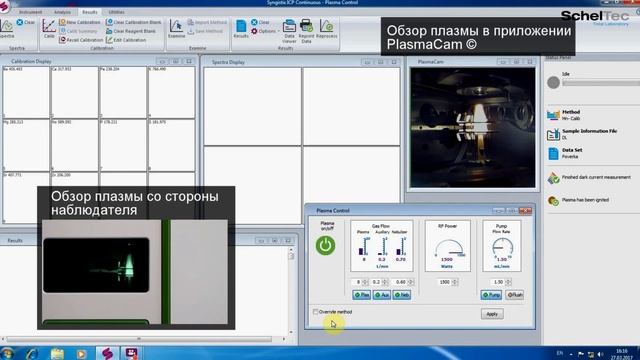Image resolution: width=640 pixels, height=360 pixels.
Task: Click the Sample Information File icon
Action: pyautogui.click(x=553, y=134)
